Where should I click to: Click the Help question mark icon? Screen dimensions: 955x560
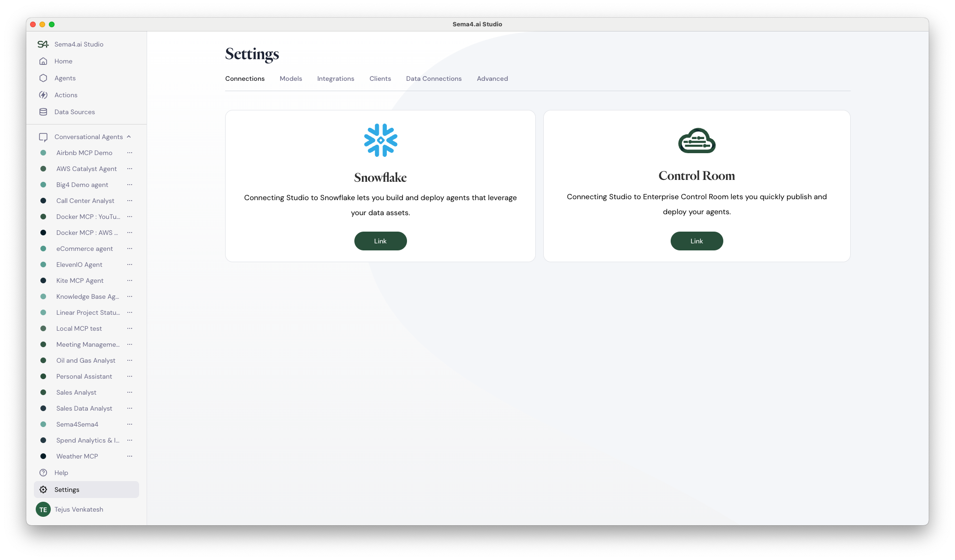[x=43, y=473]
